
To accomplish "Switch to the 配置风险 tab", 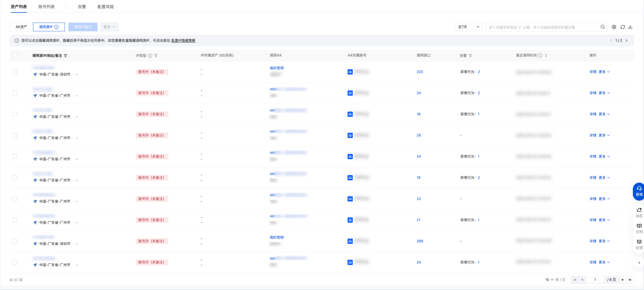I will click(105, 7).
